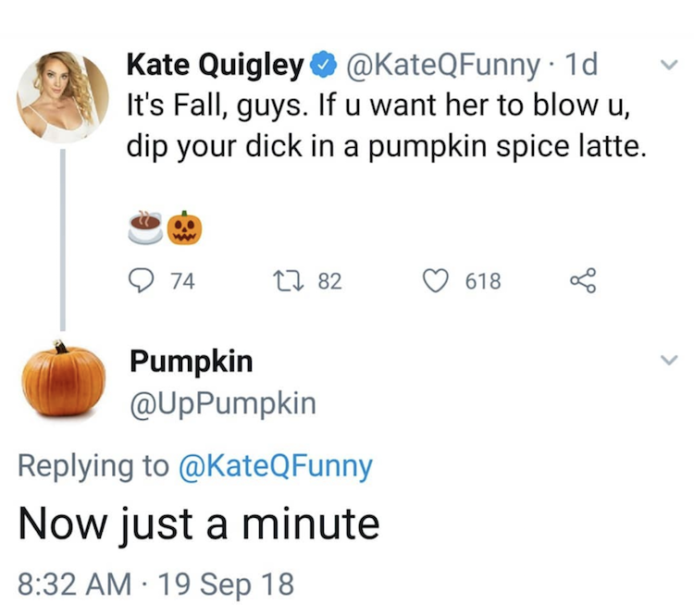Click the @UpPumpkin handle
Viewport: 694px width, 616px height.
(x=222, y=403)
